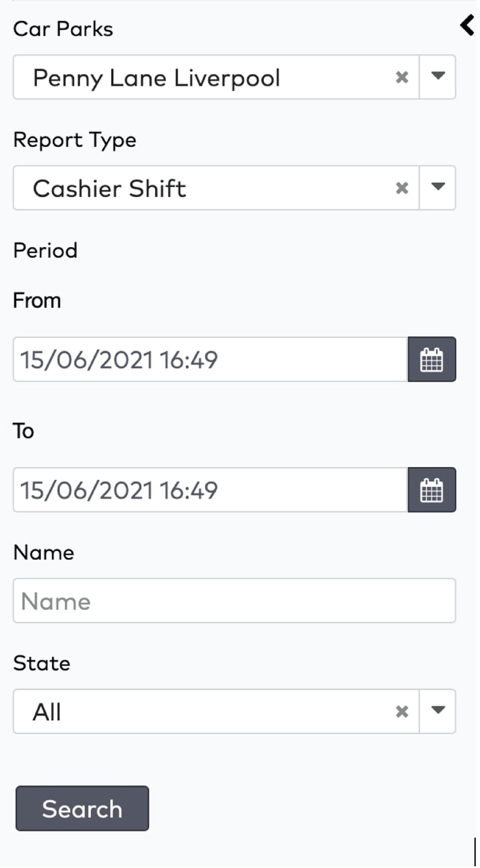The height and width of the screenshot is (868, 480).
Task: Click the Cashier Shift combo box
Action: [x=202, y=188]
